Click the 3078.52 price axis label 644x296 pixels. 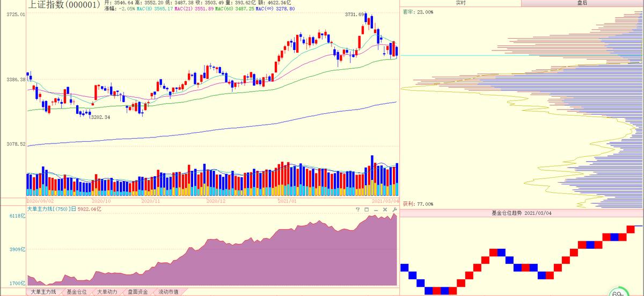click(16, 144)
